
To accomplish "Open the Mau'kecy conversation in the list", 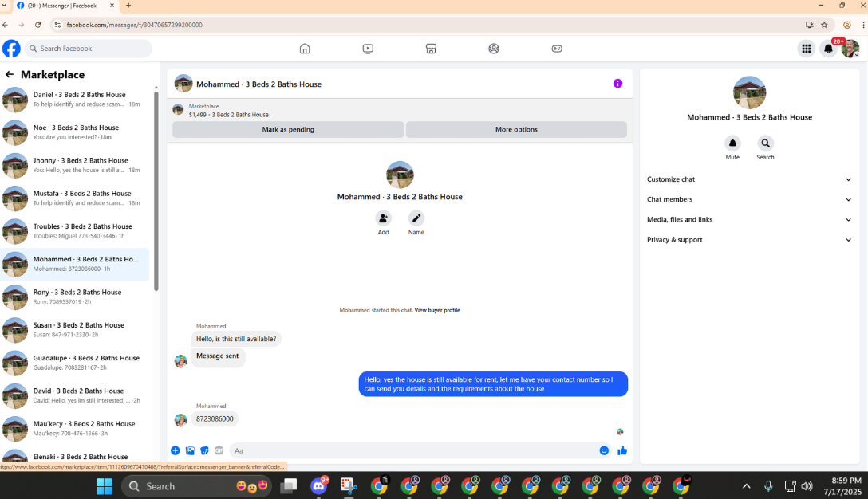I will [75, 429].
